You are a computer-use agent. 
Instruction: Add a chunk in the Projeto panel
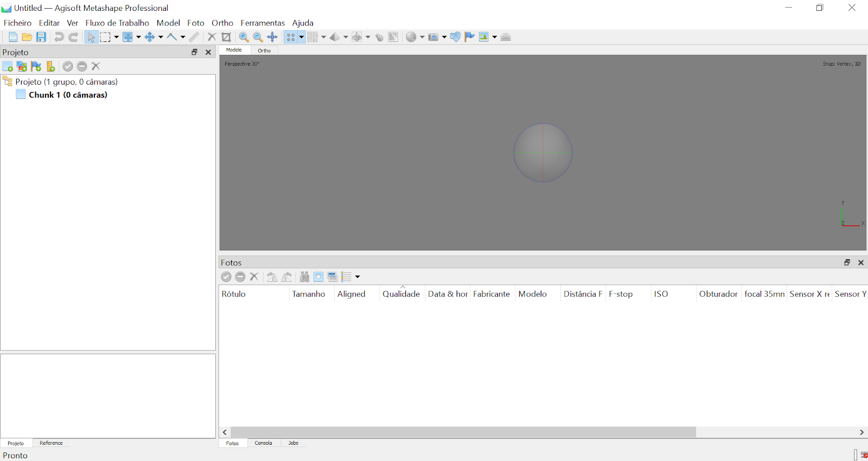click(8, 66)
